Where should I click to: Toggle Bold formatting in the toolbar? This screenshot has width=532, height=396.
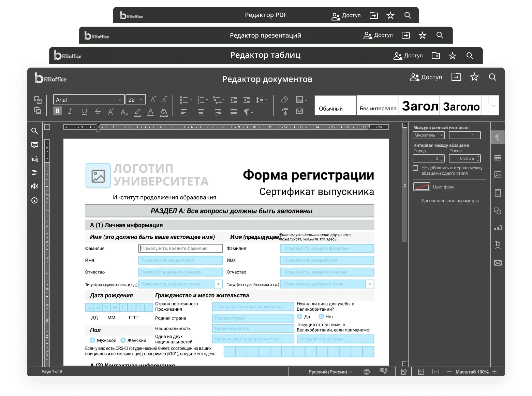point(58,111)
